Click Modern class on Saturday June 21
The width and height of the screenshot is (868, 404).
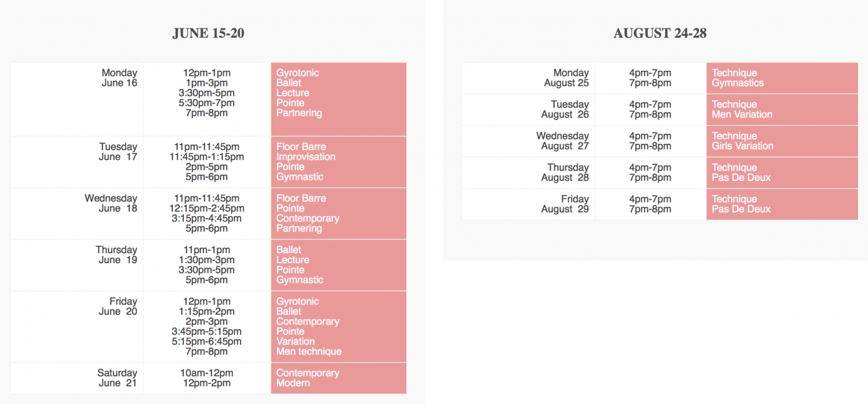(293, 383)
